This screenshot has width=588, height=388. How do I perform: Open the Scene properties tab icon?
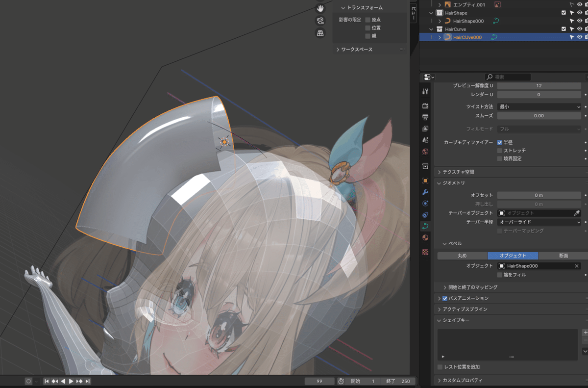click(425, 140)
